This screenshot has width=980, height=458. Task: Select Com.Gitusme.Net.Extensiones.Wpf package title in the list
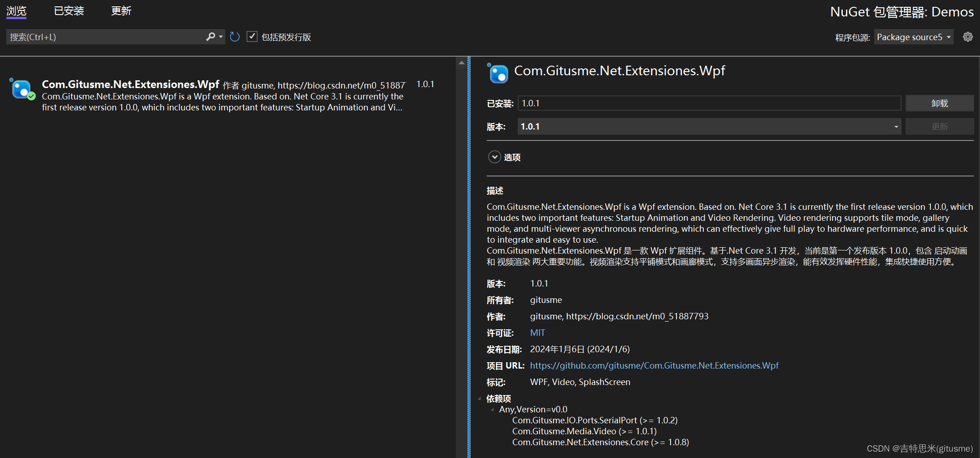pos(131,84)
